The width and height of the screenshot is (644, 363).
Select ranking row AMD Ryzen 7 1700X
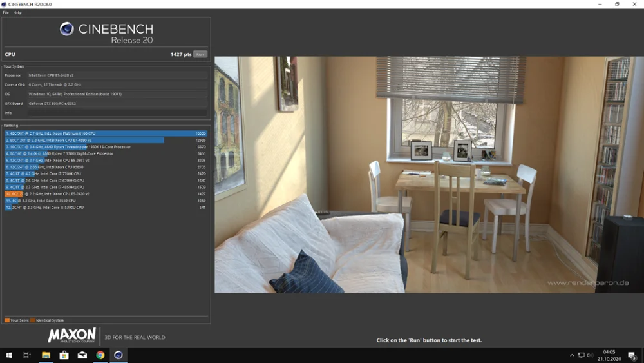click(x=106, y=153)
